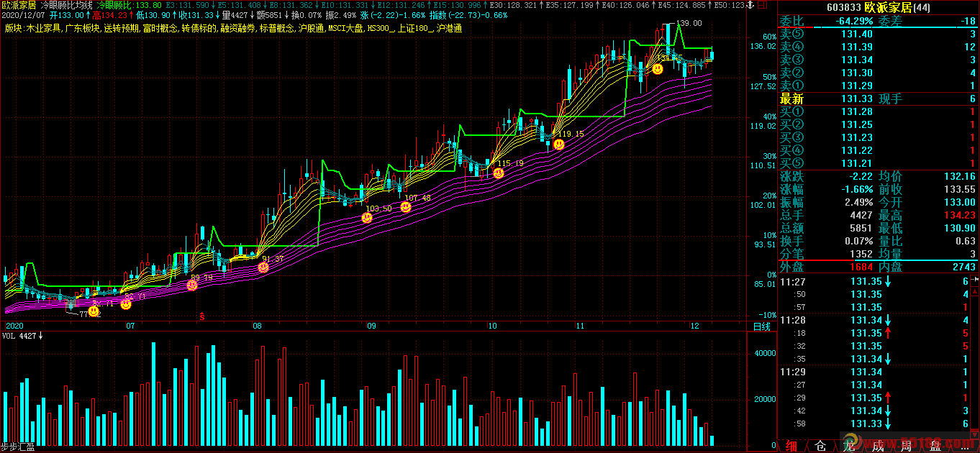Click the 最高 134.23 value

pos(961,215)
